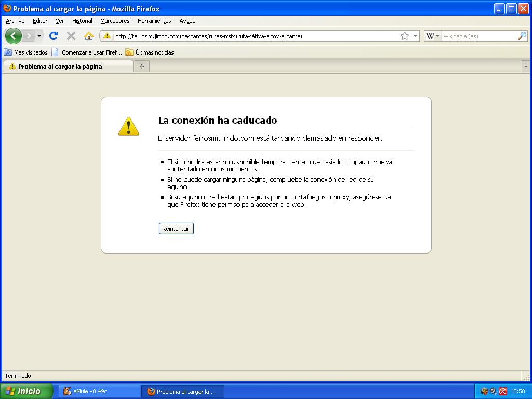
Task: Click the Wikipedia search input field
Action: [x=478, y=36]
